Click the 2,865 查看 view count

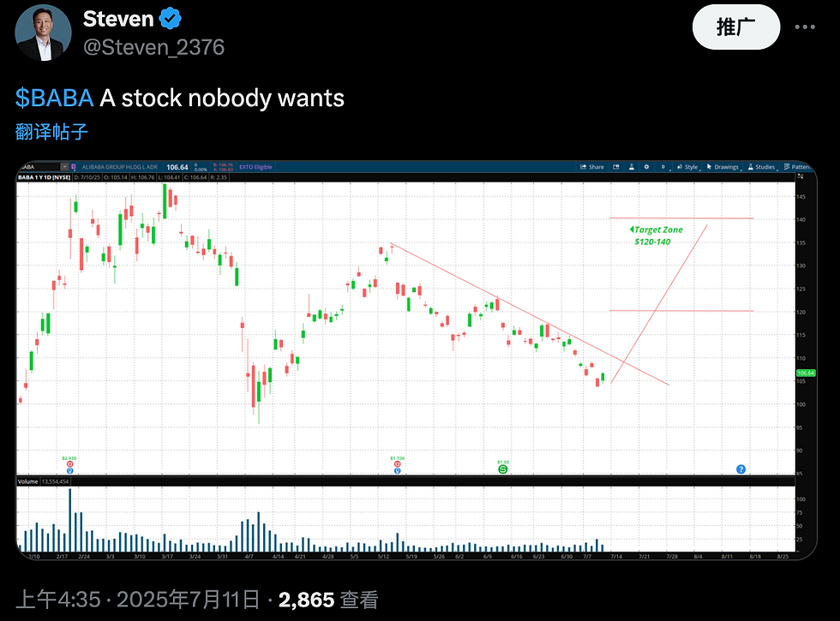pyautogui.click(x=328, y=600)
